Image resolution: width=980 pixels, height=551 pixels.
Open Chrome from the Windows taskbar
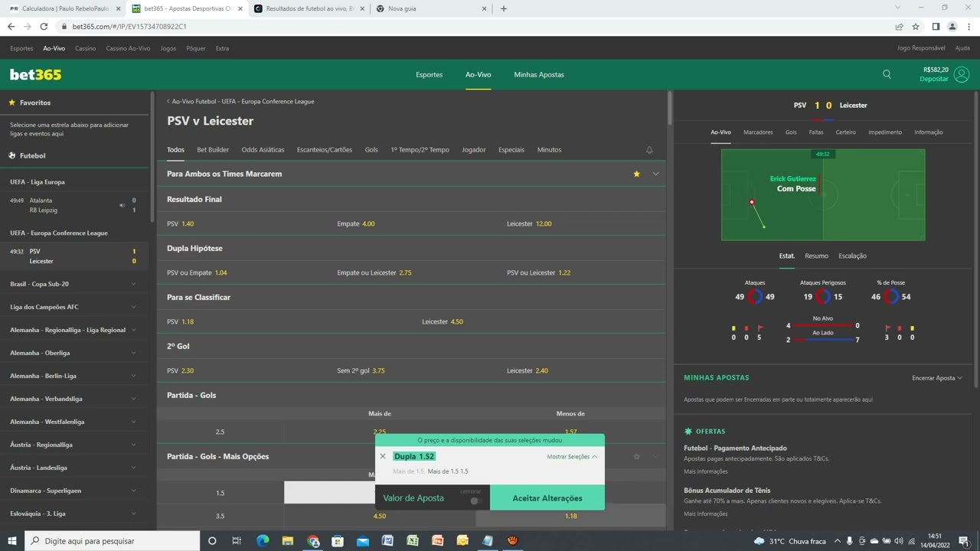tap(313, 541)
